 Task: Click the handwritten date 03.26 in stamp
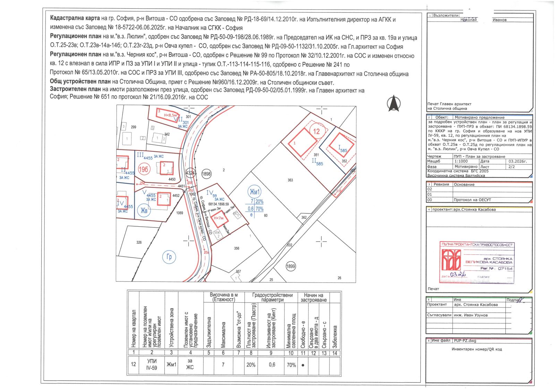459,275
